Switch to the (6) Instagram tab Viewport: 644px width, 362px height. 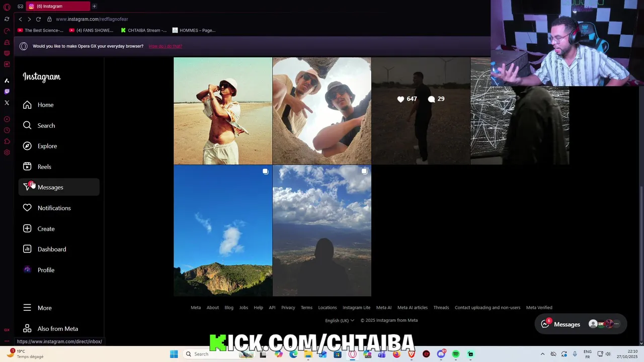point(58,6)
